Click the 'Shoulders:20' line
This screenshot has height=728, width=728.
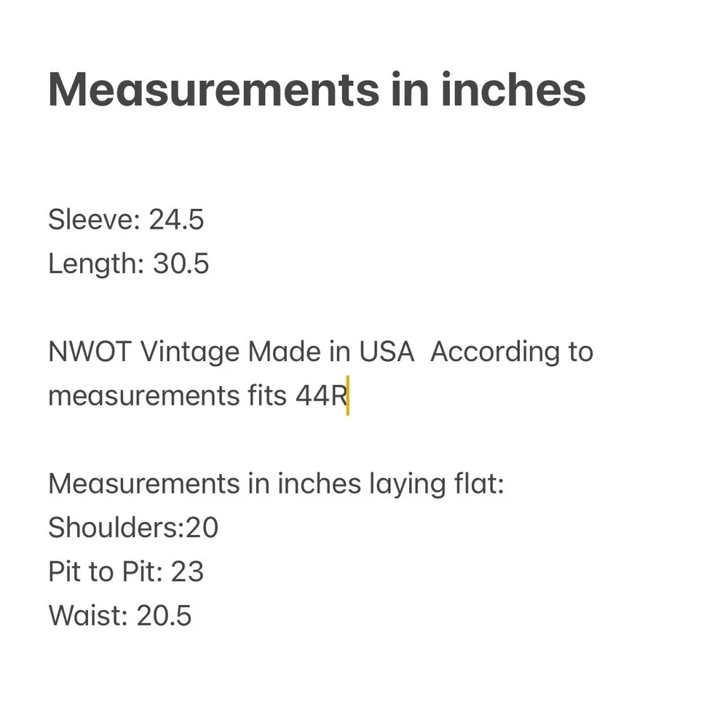pyautogui.click(x=133, y=527)
